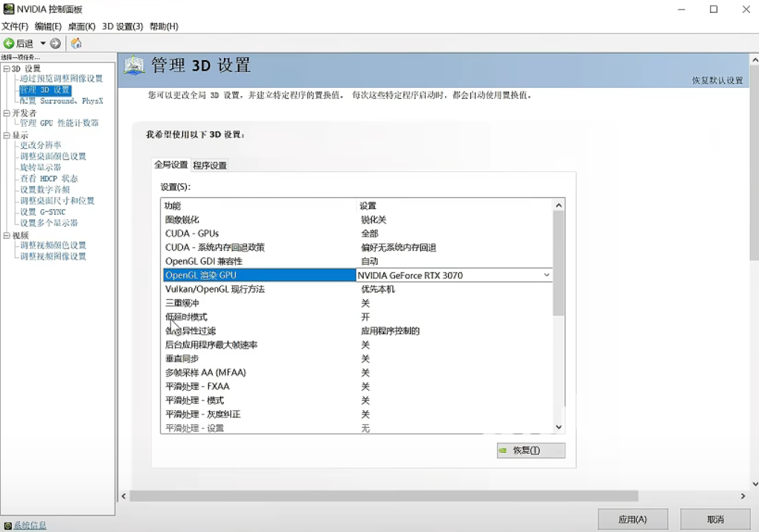Click the 管理 3D 设置 header icon
Screen dimensions: 759x532
[x=134, y=65]
